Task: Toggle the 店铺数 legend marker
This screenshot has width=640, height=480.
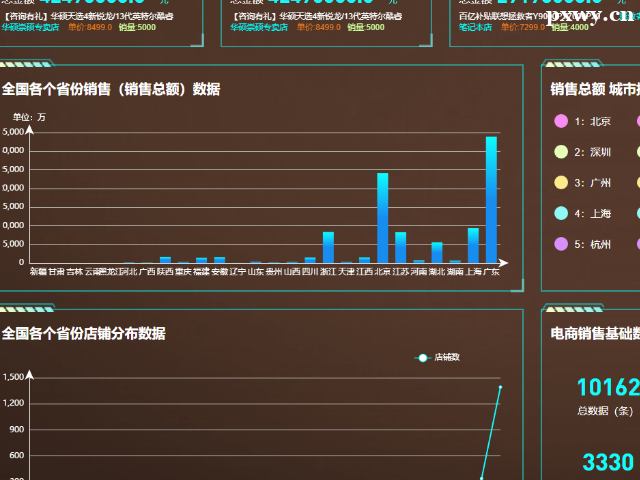Action: 424,357
